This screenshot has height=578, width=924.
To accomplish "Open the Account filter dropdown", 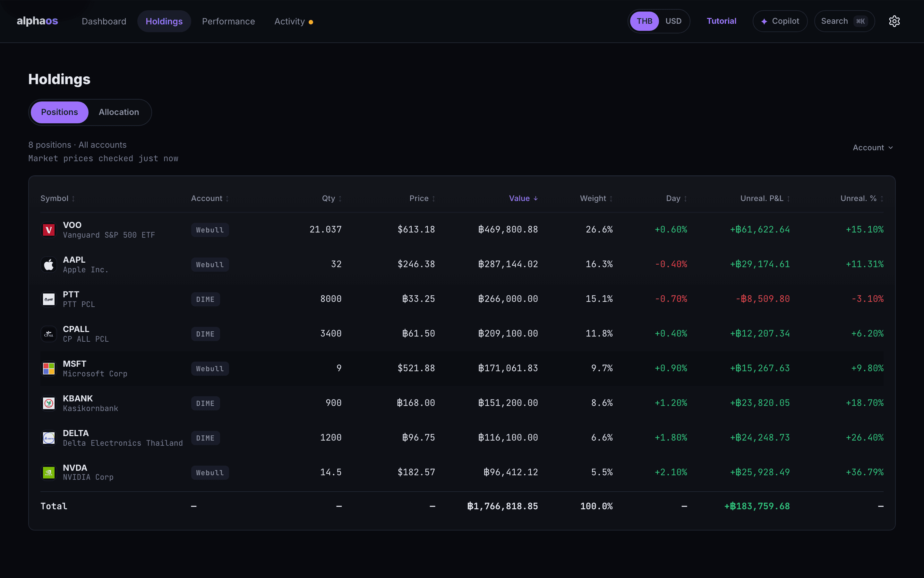I will (873, 148).
